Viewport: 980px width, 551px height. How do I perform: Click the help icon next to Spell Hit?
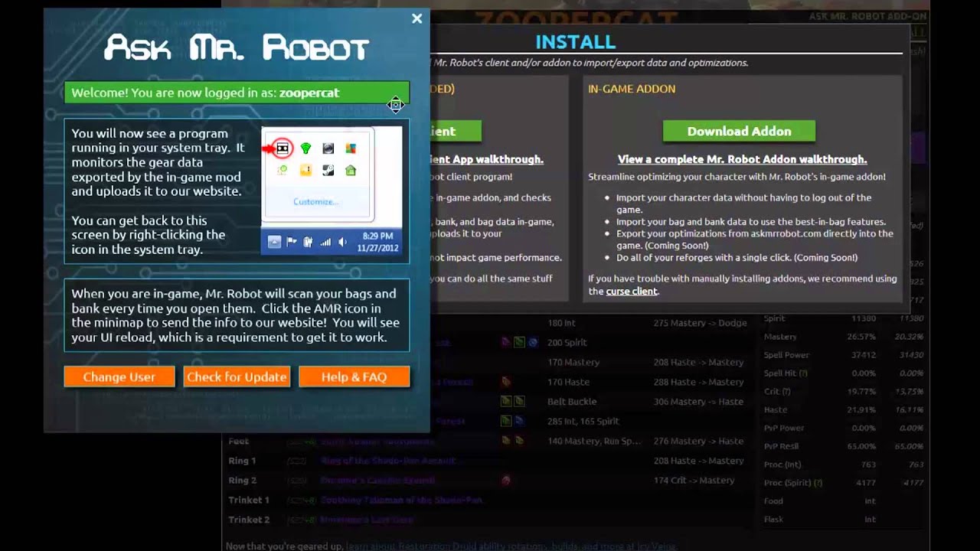pos(804,373)
